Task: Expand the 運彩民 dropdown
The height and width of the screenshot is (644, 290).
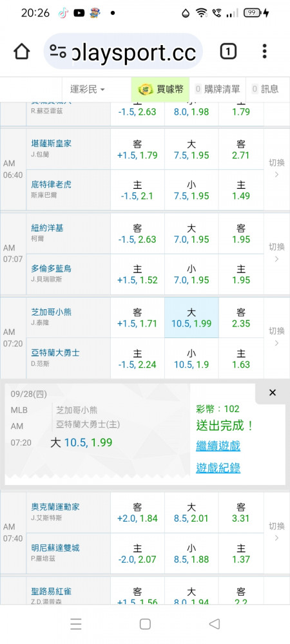Action: point(86,89)
